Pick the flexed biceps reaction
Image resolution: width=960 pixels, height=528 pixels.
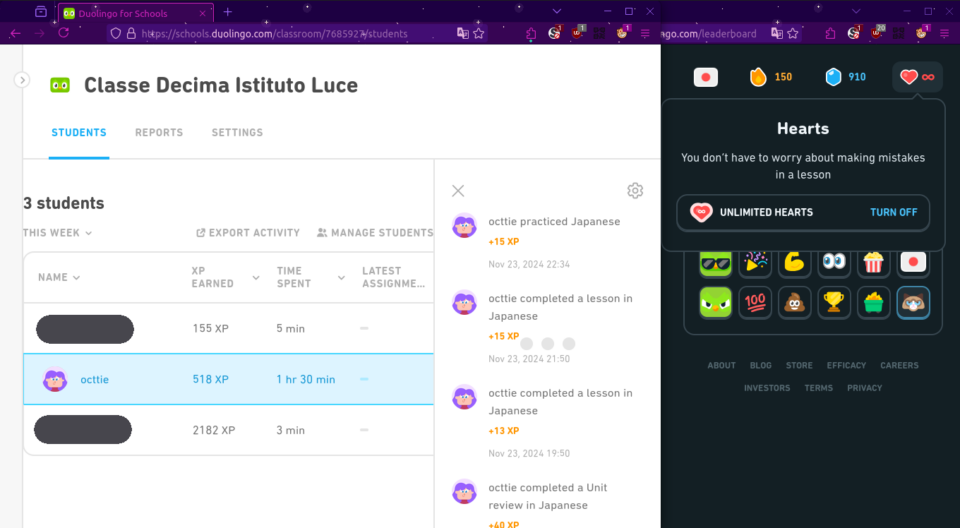[794, 262]
